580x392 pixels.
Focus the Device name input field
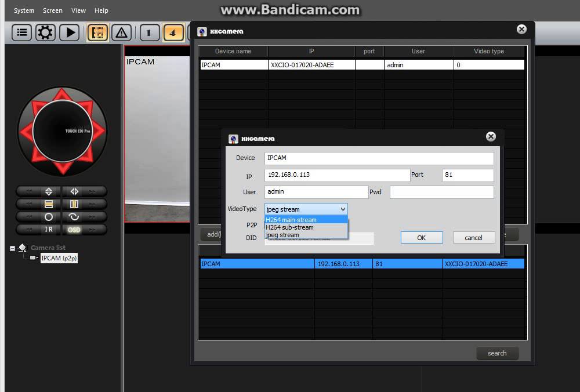coord(379,158)
